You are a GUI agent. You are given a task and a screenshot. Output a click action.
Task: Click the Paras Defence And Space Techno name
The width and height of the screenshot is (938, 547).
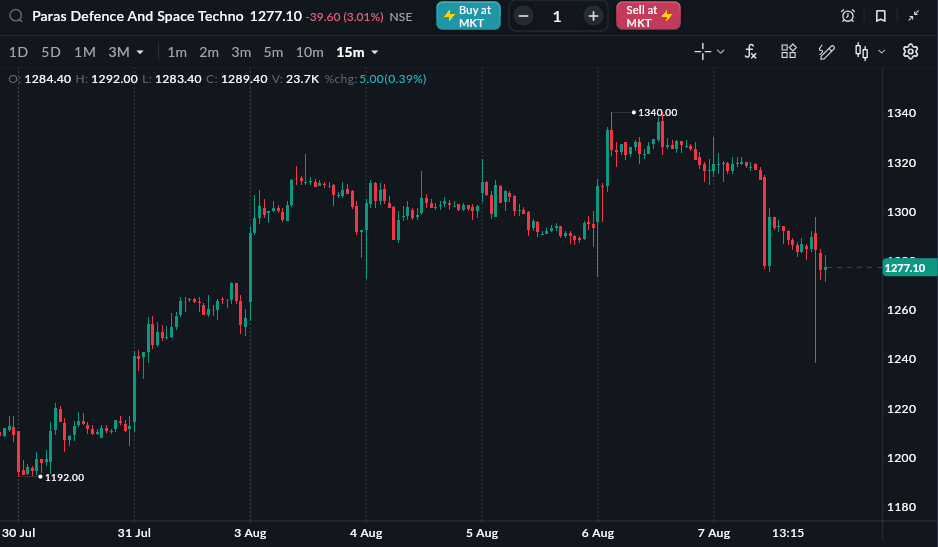click(x=138, y=16)
